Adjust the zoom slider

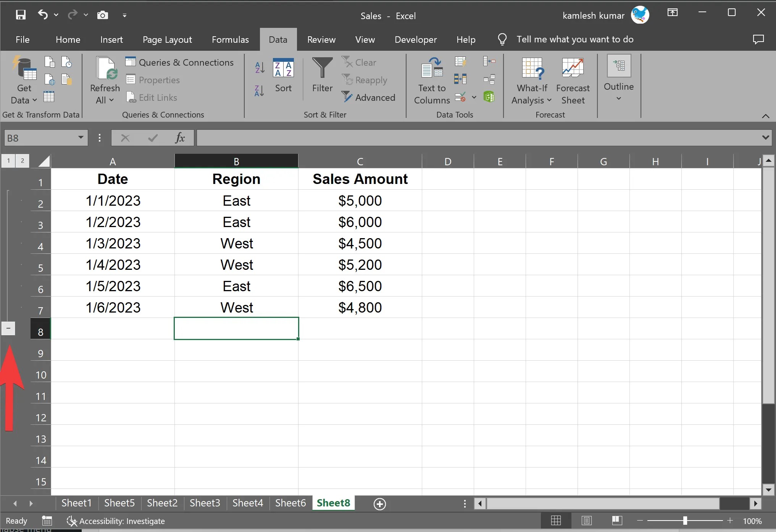[685, 521]
